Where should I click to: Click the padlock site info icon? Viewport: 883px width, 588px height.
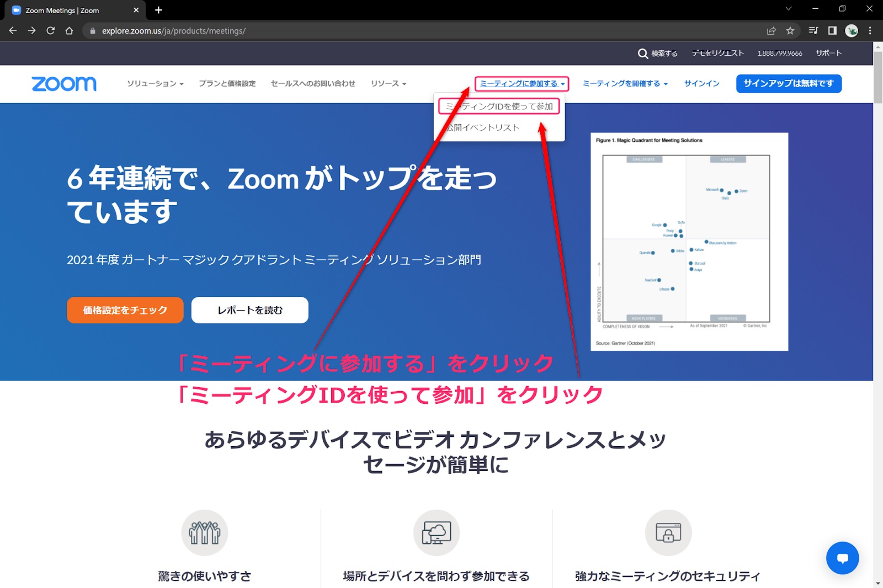tap(93, 31)
